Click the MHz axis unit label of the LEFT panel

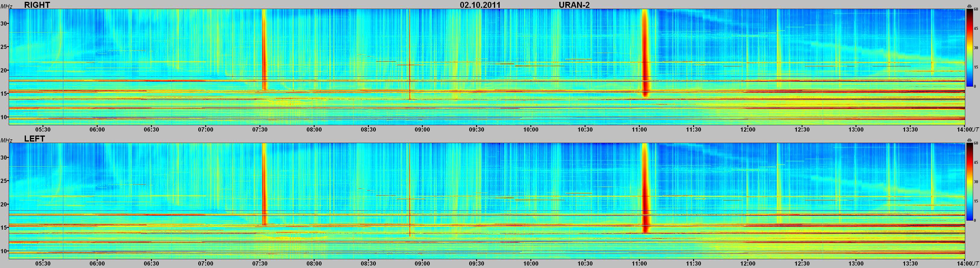click(x=6, y=140)
